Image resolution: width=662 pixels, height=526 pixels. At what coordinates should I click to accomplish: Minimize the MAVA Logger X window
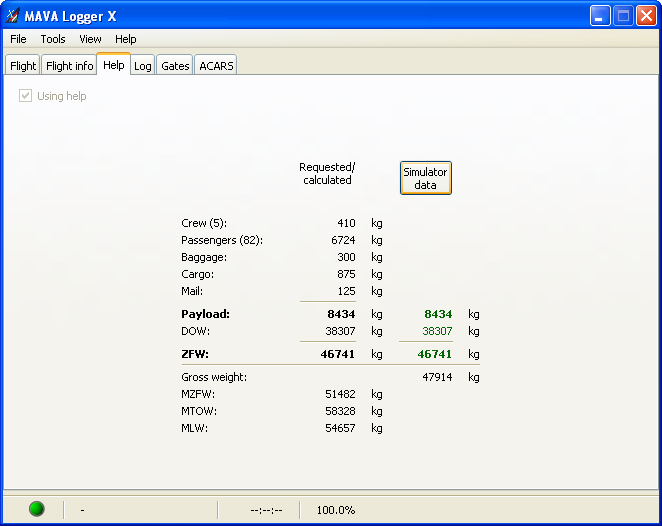point(600,16)
